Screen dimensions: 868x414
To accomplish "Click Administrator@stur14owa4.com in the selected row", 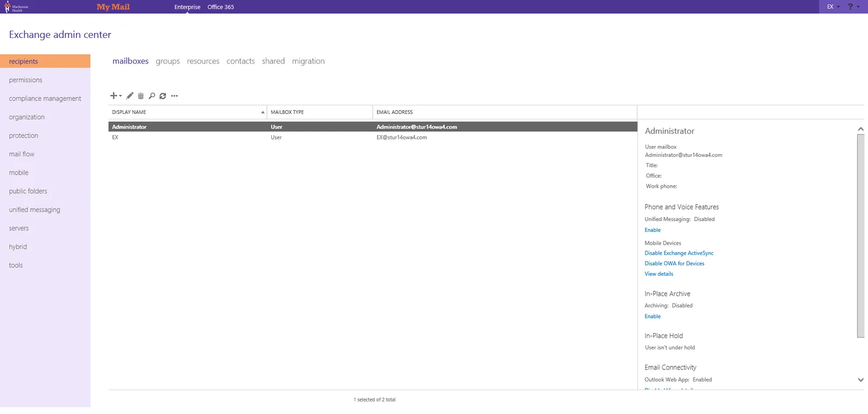I will 417,127.
